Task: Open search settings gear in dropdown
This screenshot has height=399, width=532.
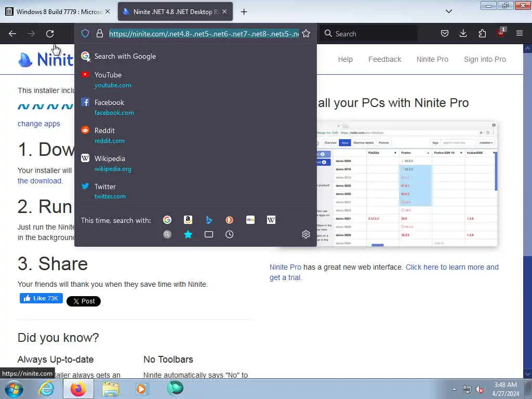Action: (x=306, y=234)
